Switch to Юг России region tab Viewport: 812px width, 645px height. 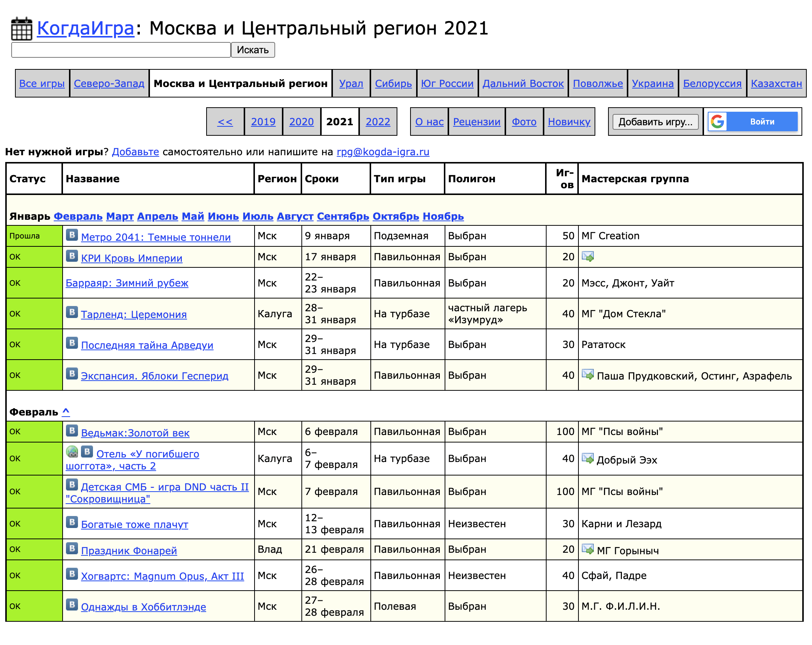pyautogui.click(x=448, y=84)
